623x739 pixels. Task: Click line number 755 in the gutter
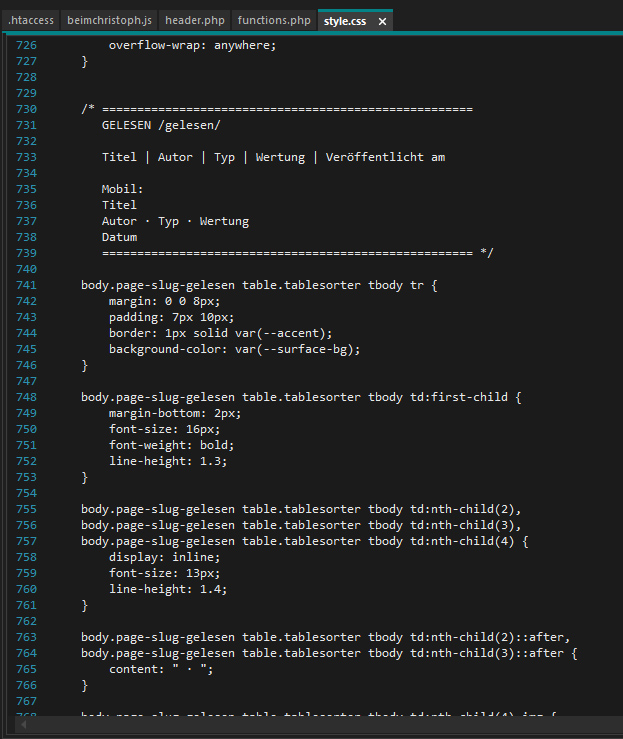26,509
